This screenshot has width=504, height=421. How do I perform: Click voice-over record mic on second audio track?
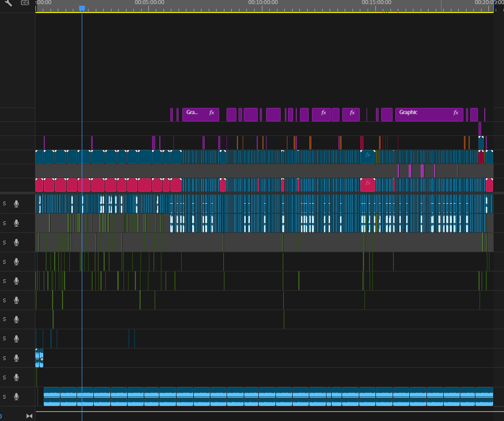tap(16, 223)
